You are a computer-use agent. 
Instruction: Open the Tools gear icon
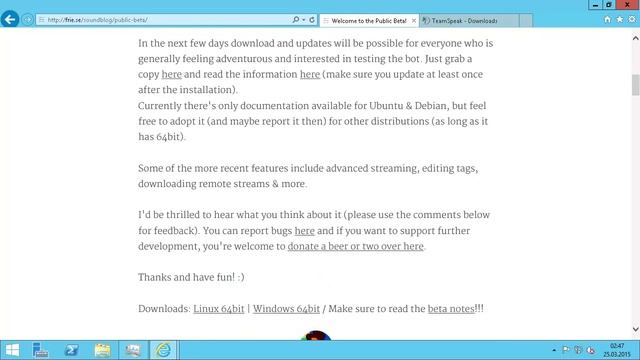(x=632, y=19)
